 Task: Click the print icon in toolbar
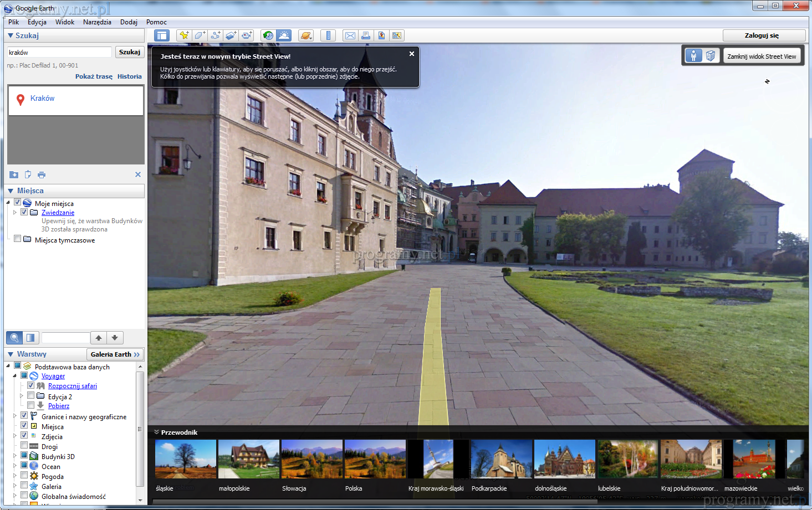pyautogui.click(x=366, y=35)
